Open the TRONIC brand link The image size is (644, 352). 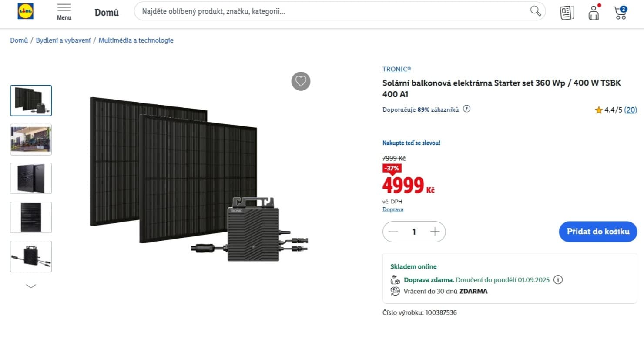[396, 69]
